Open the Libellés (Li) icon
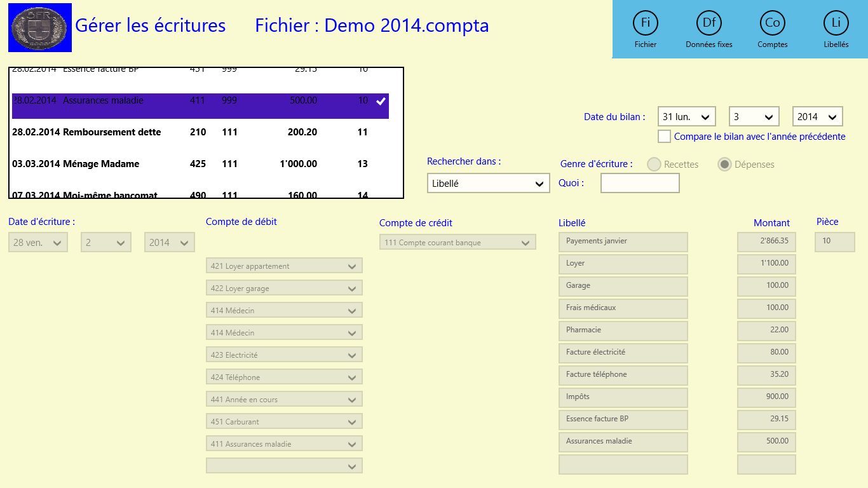Image resolution: width=868 pixels, height=488 pixels. pos(836,24)
